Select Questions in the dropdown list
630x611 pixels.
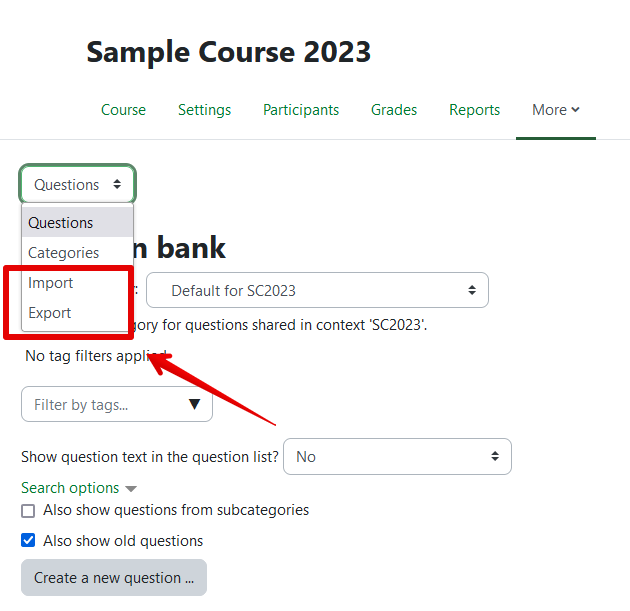pos(61,223)
